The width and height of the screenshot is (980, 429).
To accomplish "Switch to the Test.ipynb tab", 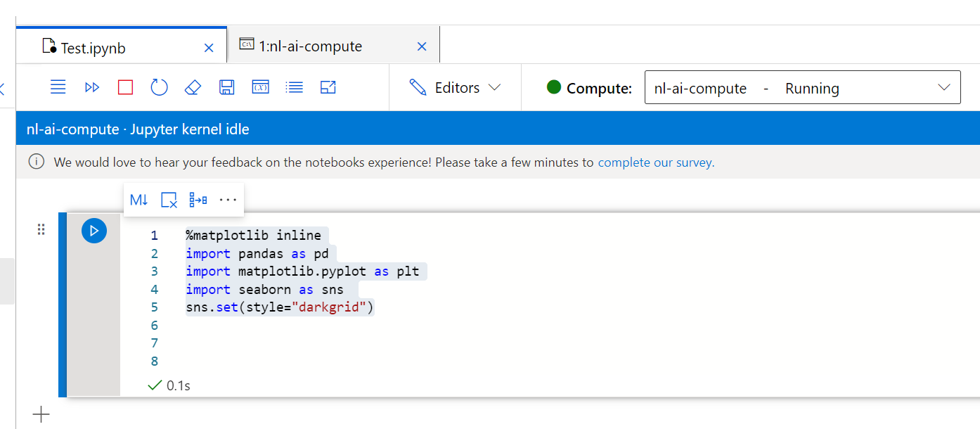I will coord(94,48).
